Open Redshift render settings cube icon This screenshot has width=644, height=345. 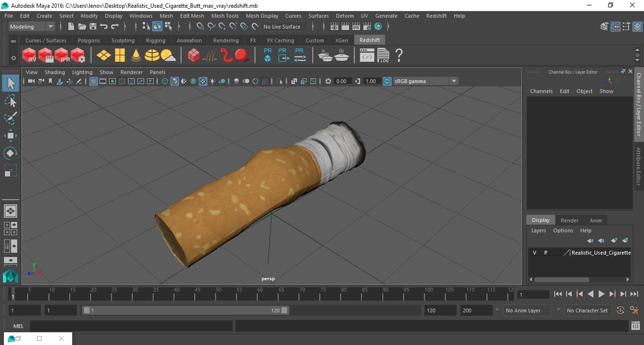click(78, 55)
